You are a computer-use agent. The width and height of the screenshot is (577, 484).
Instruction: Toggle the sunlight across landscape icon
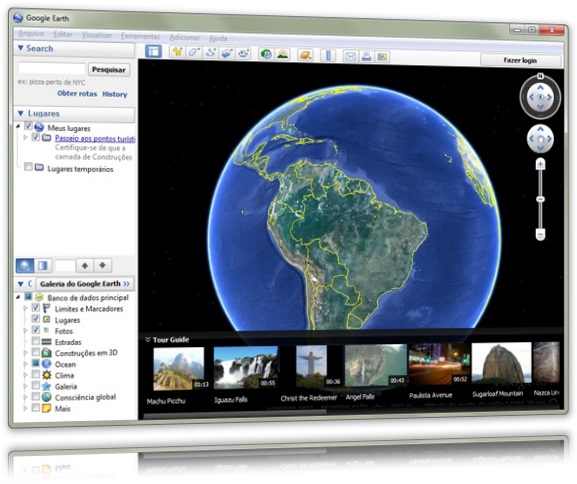point(282,54)
